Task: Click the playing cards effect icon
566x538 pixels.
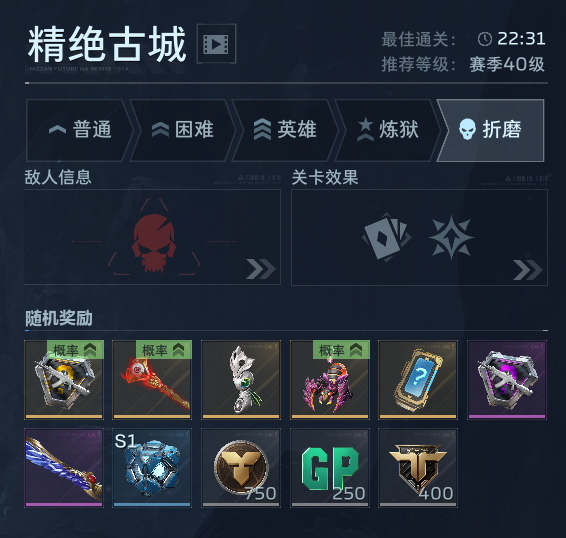Action: [387, 237]
